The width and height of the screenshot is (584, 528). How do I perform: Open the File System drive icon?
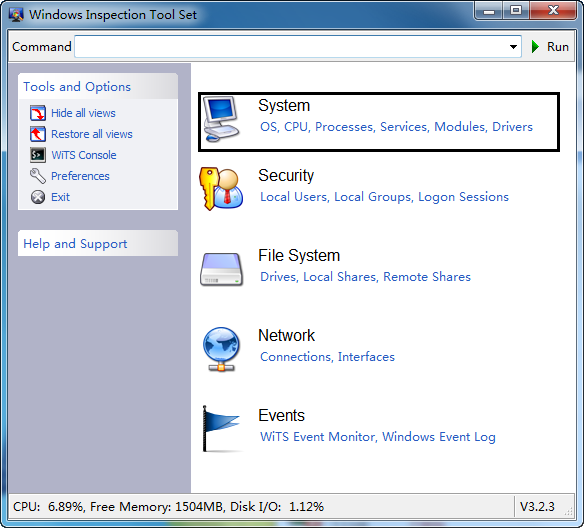click(x=222, y=269)
